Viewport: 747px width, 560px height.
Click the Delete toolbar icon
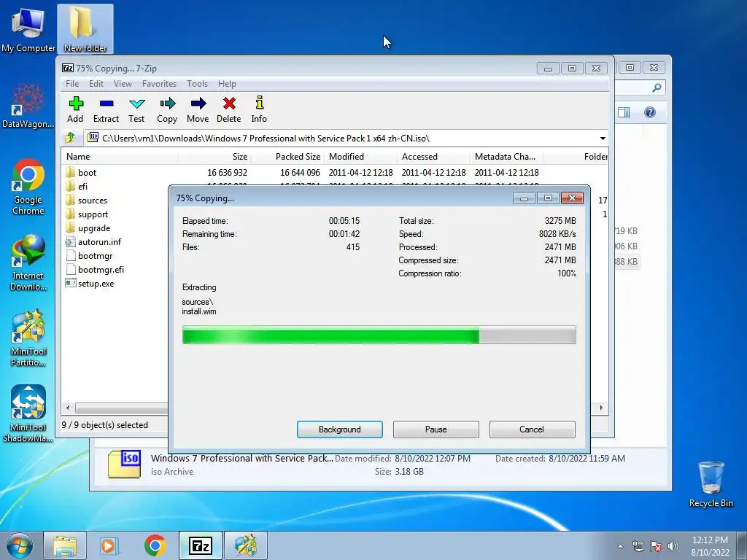(x=228, y=109)
